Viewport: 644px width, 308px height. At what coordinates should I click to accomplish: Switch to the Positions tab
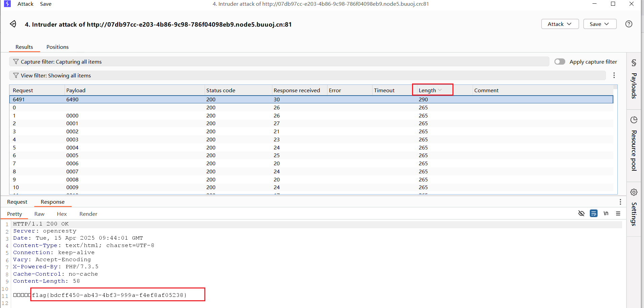pos(57,47)
